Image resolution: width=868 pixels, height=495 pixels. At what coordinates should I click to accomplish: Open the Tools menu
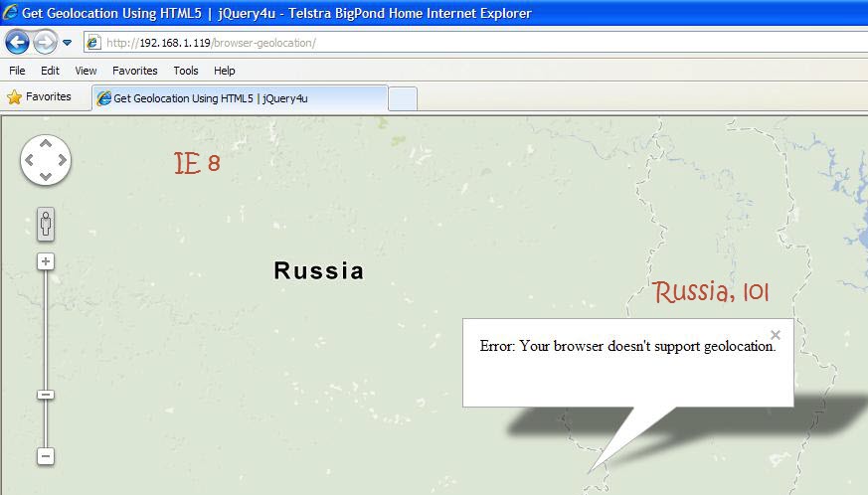point(186,71)
